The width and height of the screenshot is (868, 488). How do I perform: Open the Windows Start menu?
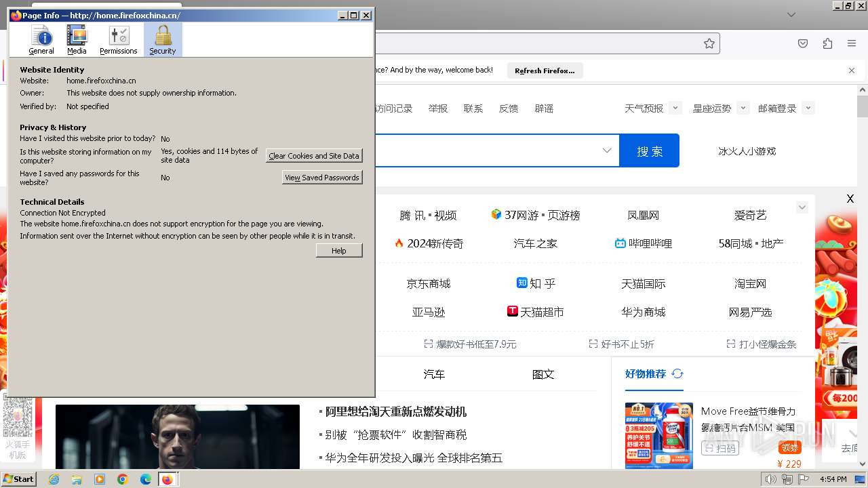coord(19,479)
